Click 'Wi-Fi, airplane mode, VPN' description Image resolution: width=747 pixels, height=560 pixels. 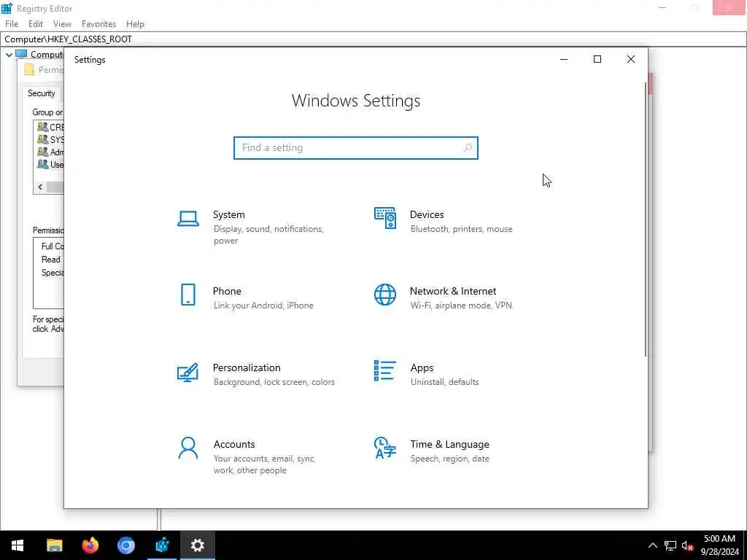pyautogui.click(x=461, y=306)
